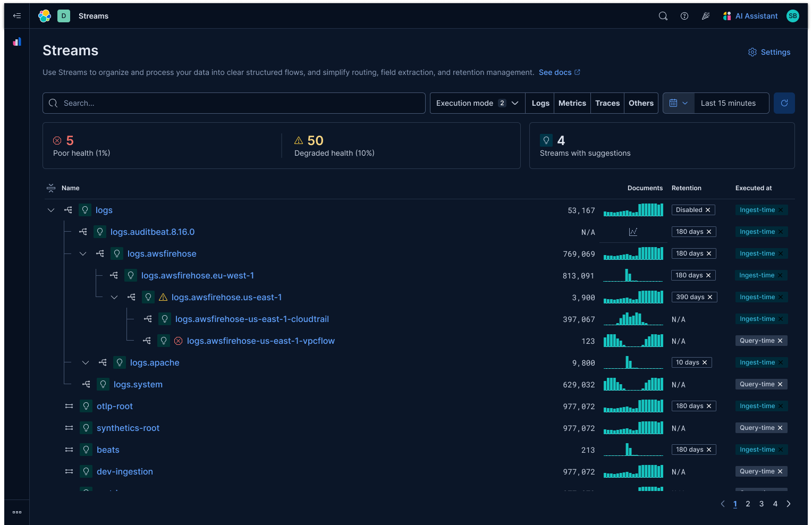Screen dimensions: 812x525
Task: Click suggestion bulb on beats row
Action: click(x=86, y=450)
